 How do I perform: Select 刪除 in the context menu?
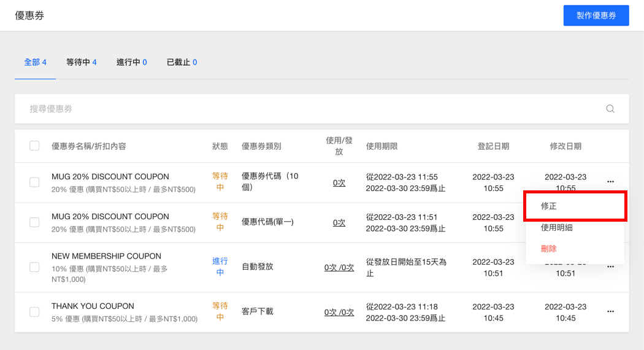549,249
